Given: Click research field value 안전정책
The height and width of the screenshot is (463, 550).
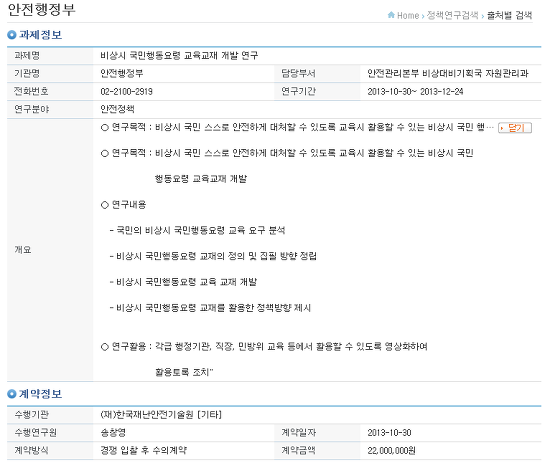Looking at the screenshot, I should 117,109.
